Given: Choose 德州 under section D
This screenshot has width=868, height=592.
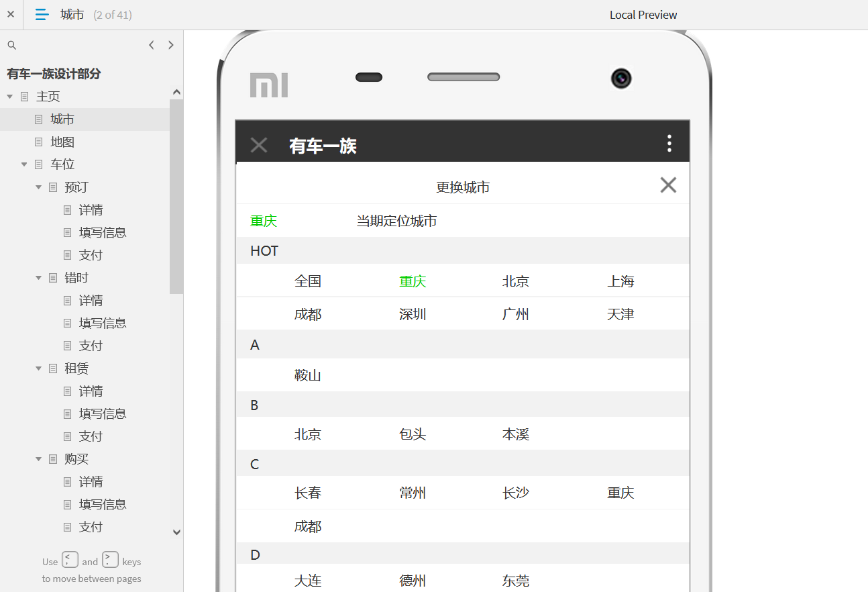Looking at the screenshot, I should pos(413,581).
